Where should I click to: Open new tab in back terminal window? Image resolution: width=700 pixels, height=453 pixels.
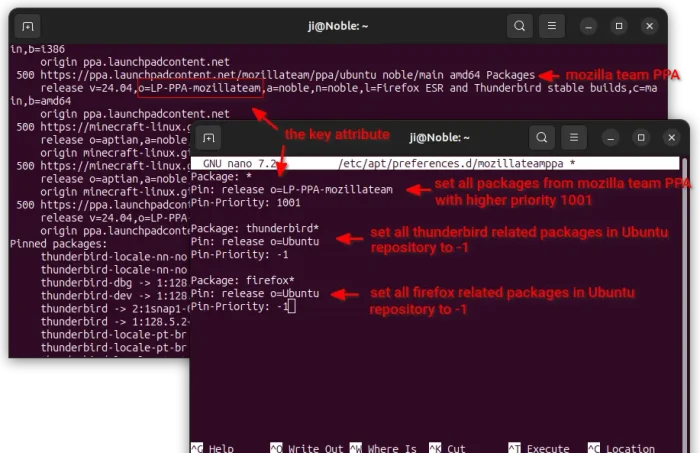28,26
